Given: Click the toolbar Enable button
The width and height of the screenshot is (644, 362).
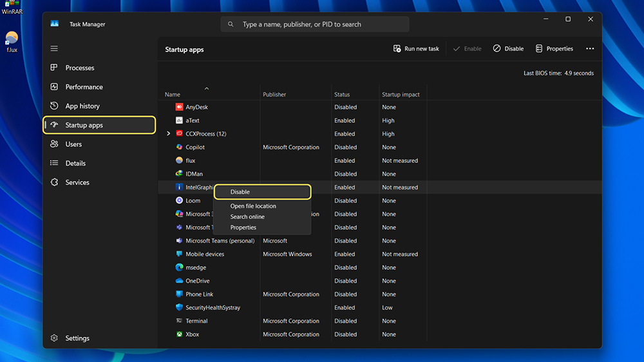Looking at the screenshot, I should pos(467,48).
